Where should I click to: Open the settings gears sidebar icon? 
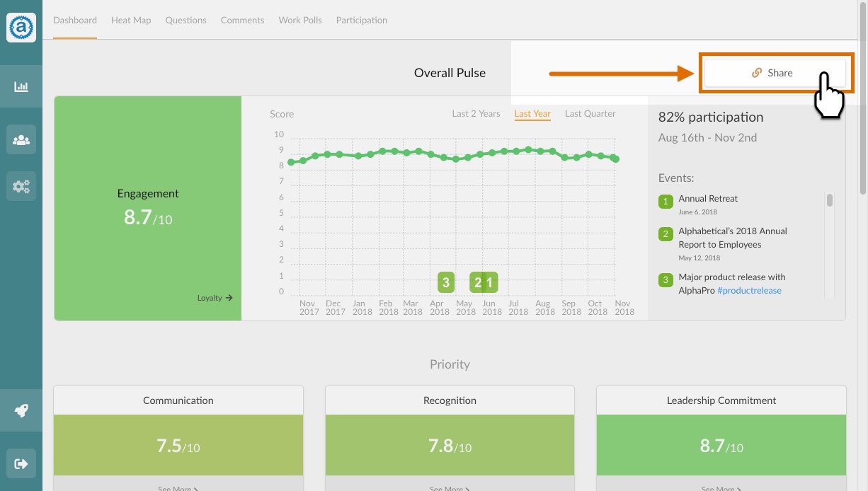[21, 187]
